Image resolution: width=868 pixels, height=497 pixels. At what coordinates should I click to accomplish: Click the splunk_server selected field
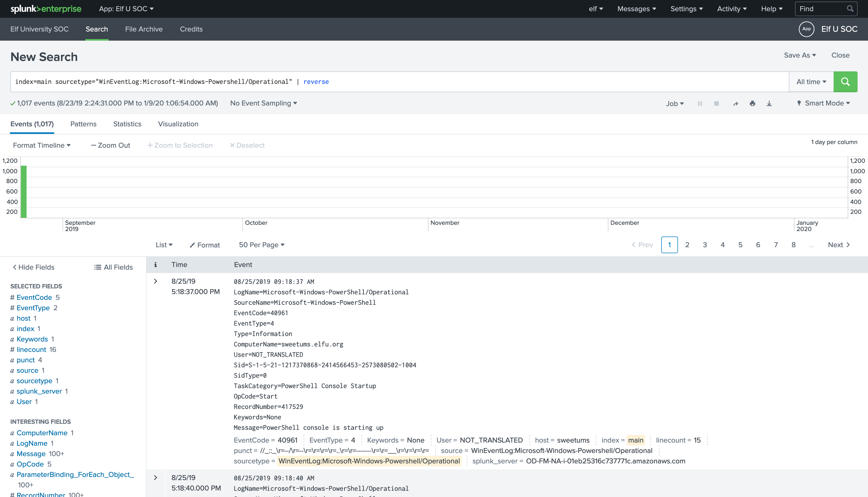39,391
